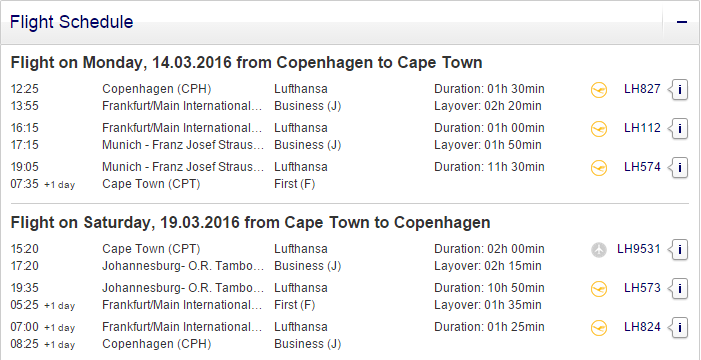Open info icon for flight LH827
701x360 pixels.
coord(679,90)
